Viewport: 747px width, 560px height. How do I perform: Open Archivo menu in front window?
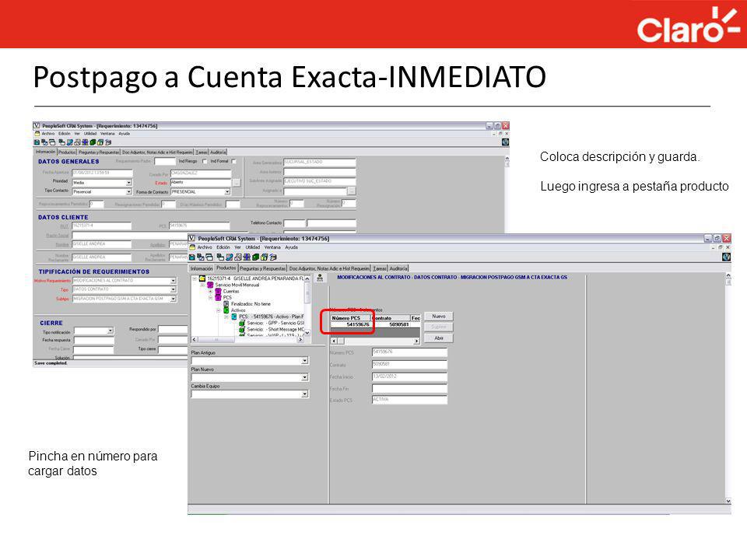click(x=205, y=247)
